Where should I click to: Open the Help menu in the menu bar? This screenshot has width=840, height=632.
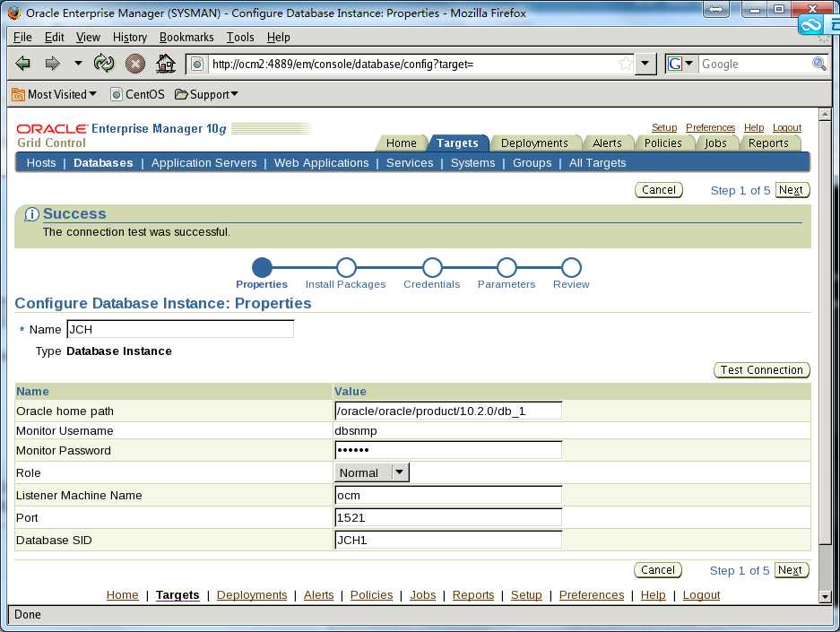click(x=279, y=37)
